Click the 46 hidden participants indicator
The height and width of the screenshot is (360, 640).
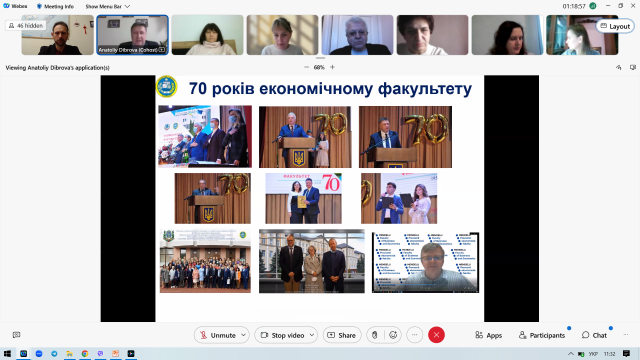25,26
